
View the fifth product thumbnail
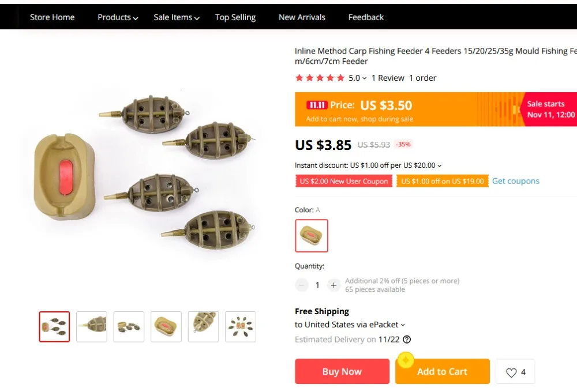[x=203, y=327]
